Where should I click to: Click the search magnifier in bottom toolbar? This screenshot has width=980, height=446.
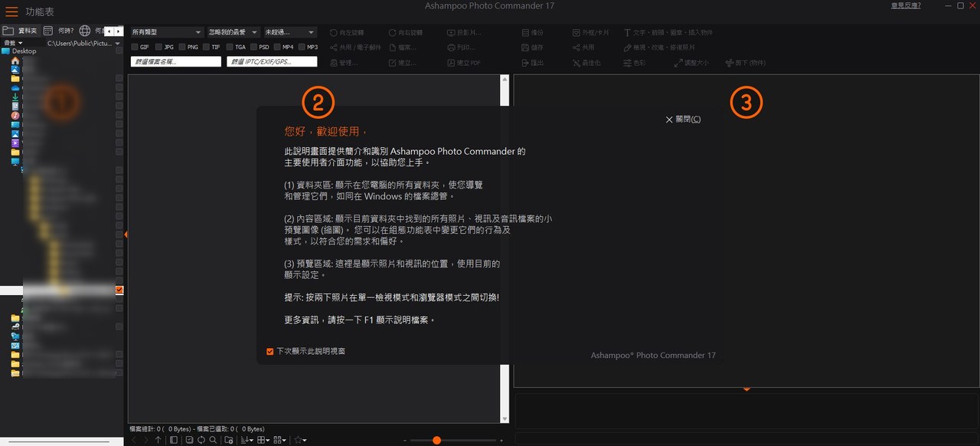[x=214, y=440]
